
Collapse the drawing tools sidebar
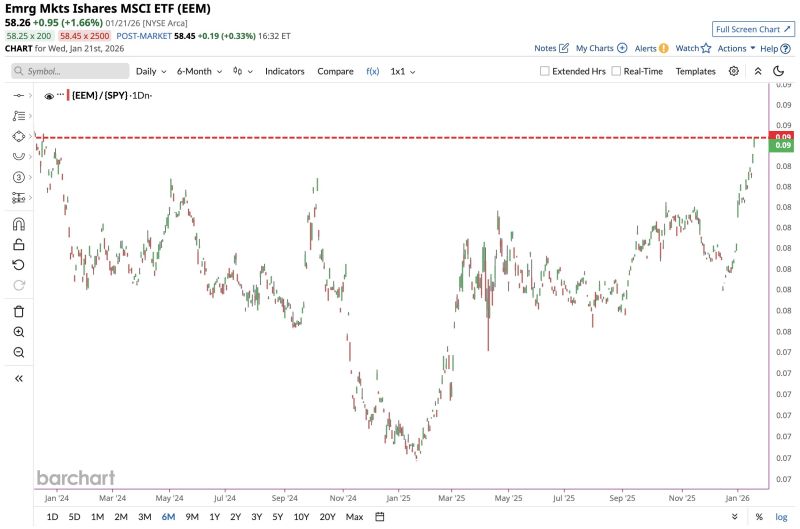(18, 379)
